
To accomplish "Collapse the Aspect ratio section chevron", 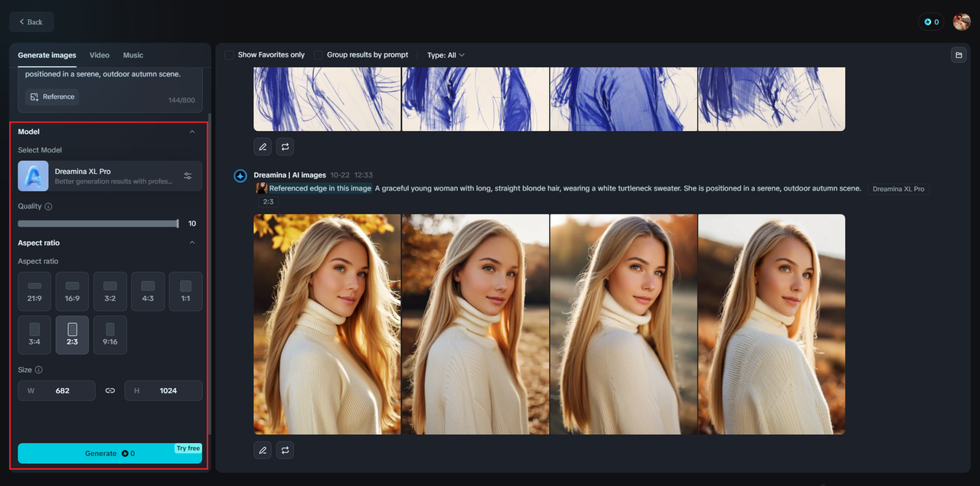I will pyautogui.click(x=192, y=243).
